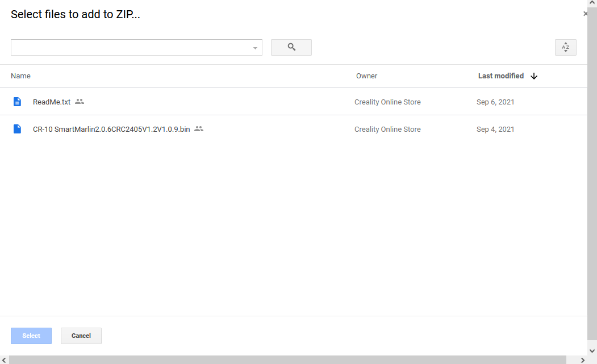Image resolution: width=597 pixels, height=364 pixels.
Task: Toggle the A-Z sort order button
Action: tap(565, 47)
